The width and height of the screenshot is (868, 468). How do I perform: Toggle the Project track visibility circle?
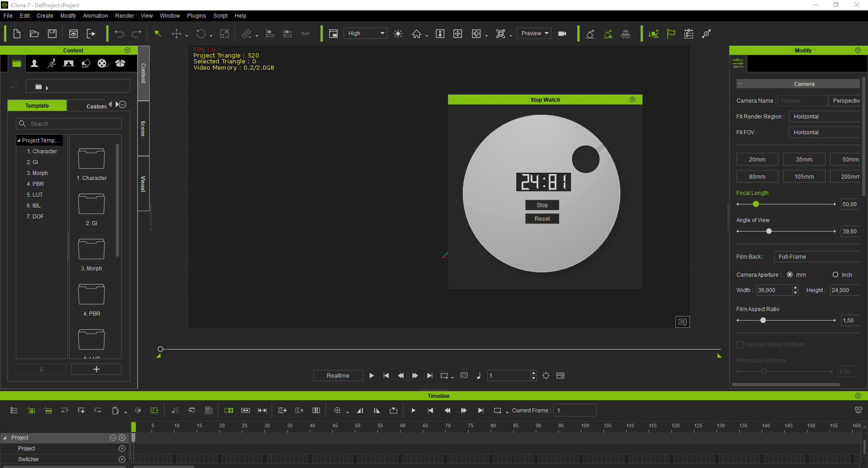122,449
